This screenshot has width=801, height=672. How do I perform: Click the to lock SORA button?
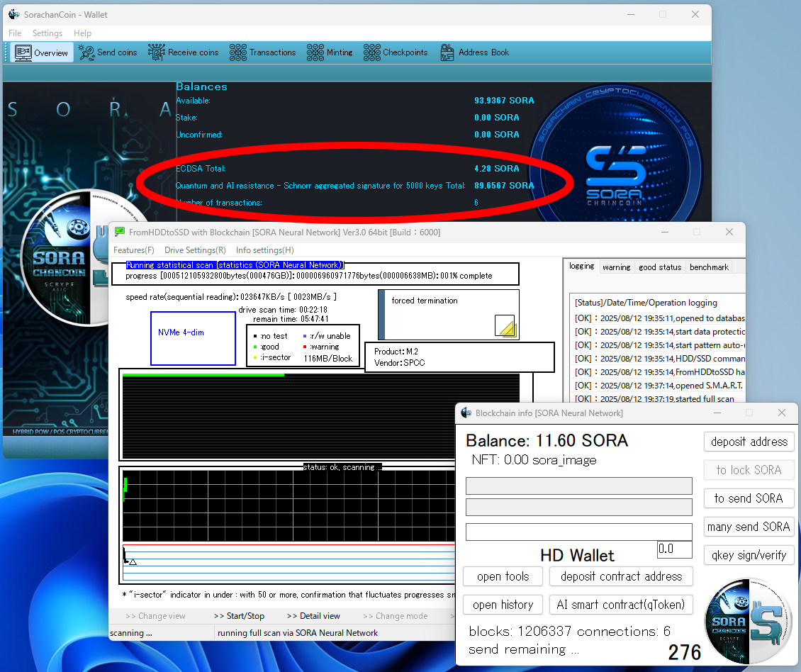click(x=749, y=470)
